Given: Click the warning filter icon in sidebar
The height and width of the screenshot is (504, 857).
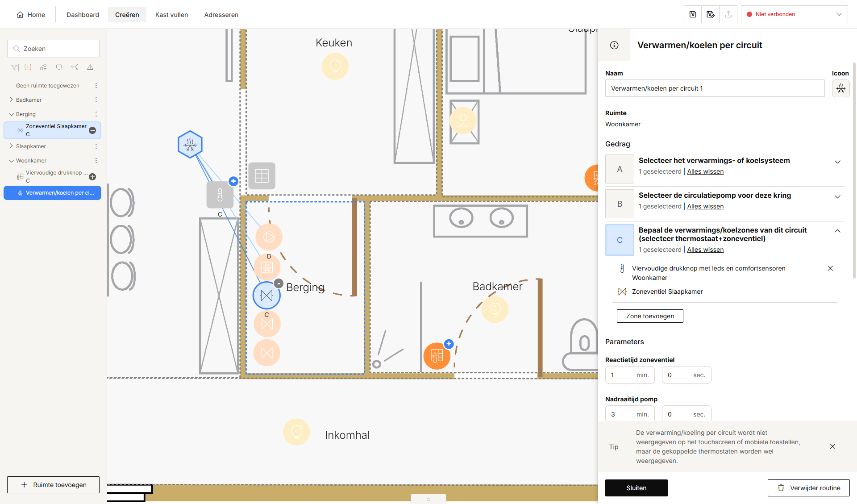Looking at the screenshot, I should point(90,67).
